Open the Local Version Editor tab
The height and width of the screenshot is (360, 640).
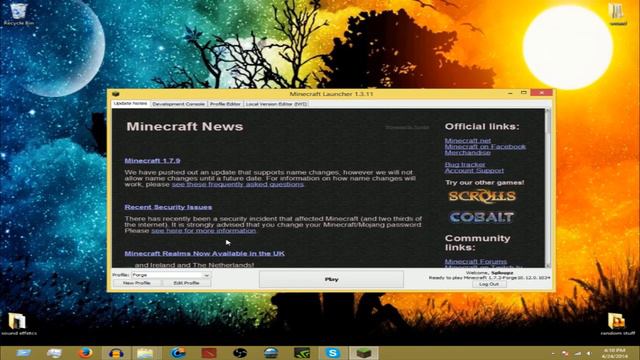pyautogui.click(x=276, y=104)
